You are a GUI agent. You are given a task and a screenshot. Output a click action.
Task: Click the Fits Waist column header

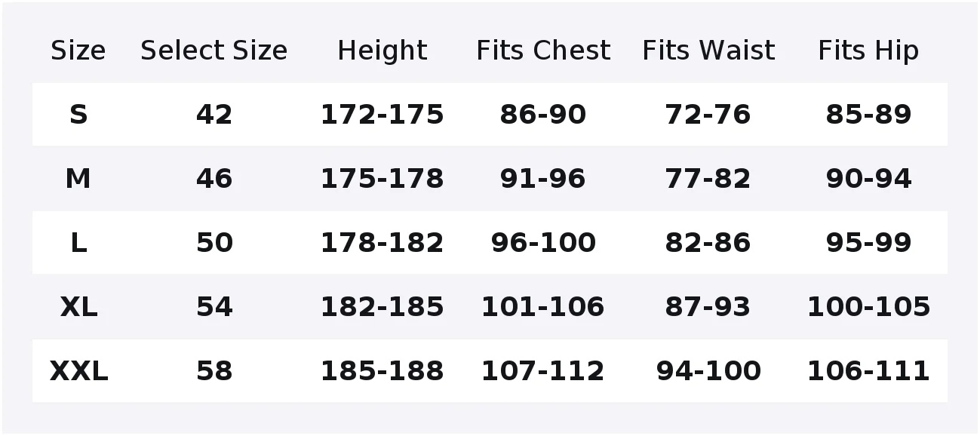click(x=708, y=51)
